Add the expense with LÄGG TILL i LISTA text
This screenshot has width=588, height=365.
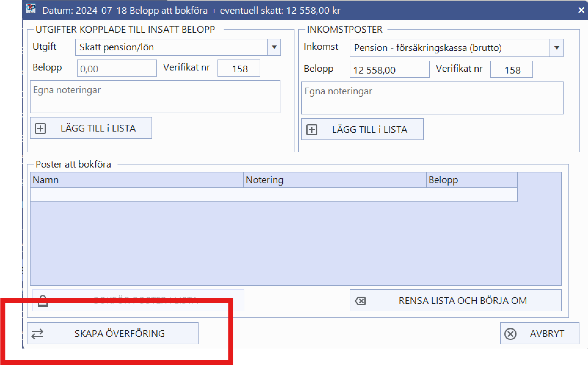tap(98, 128)
